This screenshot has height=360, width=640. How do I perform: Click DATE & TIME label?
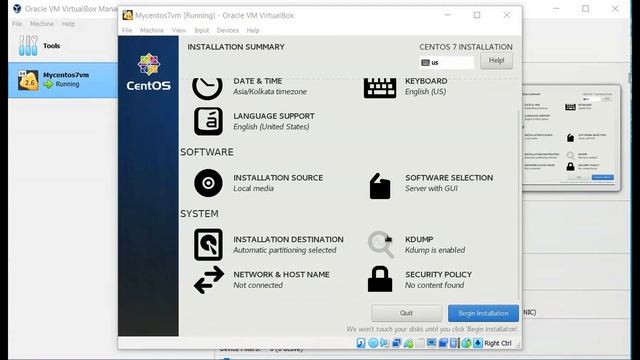(x=258, y=81)
